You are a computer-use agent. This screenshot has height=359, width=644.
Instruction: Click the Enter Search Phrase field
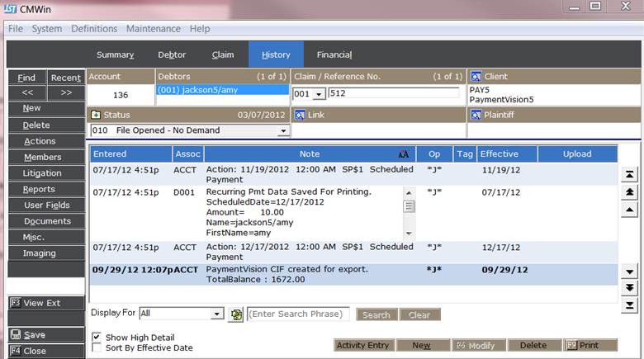tap(300, 314)
